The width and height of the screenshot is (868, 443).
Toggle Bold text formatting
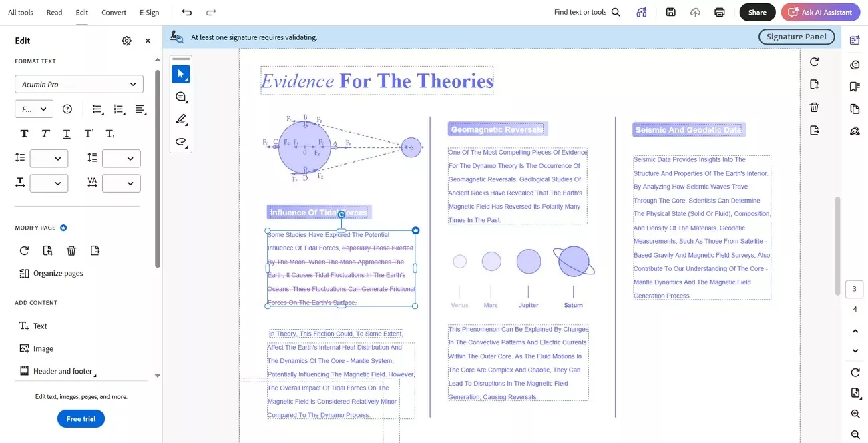24,133
